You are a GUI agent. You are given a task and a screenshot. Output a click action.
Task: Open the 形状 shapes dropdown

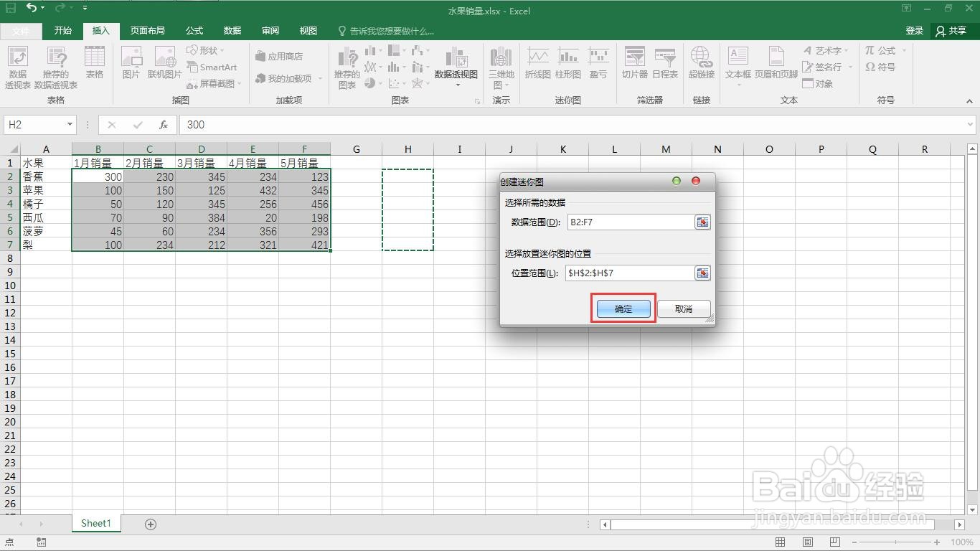click(207, 50)
